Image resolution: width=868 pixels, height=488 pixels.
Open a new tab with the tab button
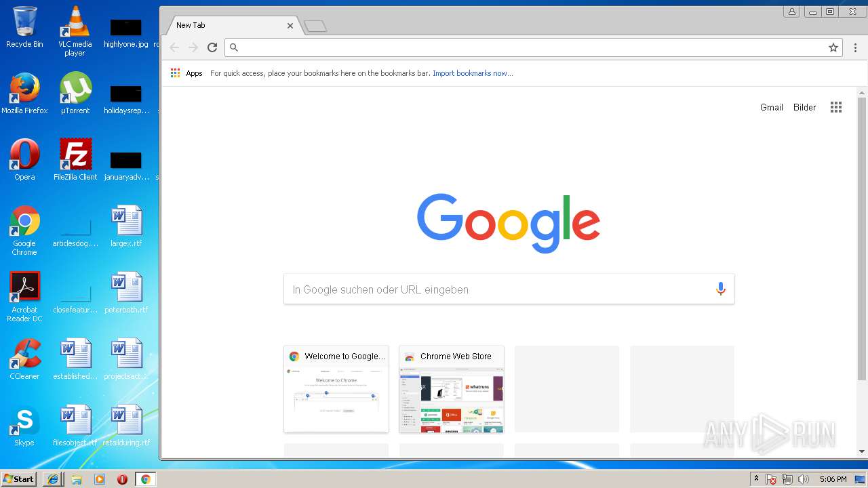pyautogui.click(x=315, y=26)
